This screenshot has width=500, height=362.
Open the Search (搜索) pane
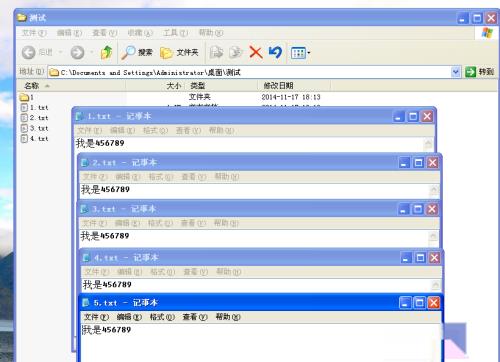pyautogui.click(x=137, y=52)
